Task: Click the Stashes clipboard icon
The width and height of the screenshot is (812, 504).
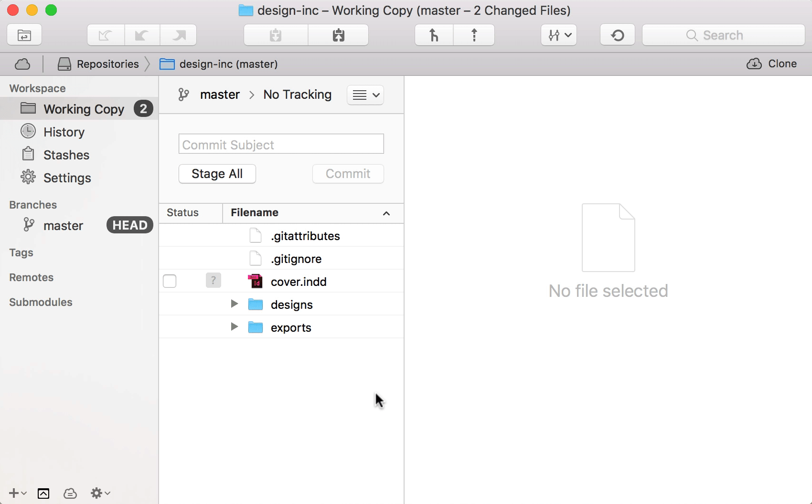Action: [28, 154]
